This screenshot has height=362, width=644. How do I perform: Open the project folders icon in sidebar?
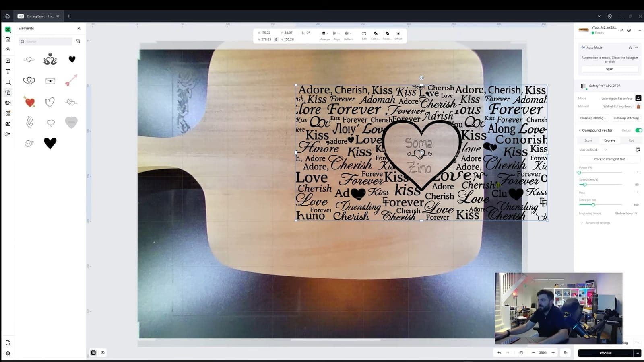coord(8,134)
